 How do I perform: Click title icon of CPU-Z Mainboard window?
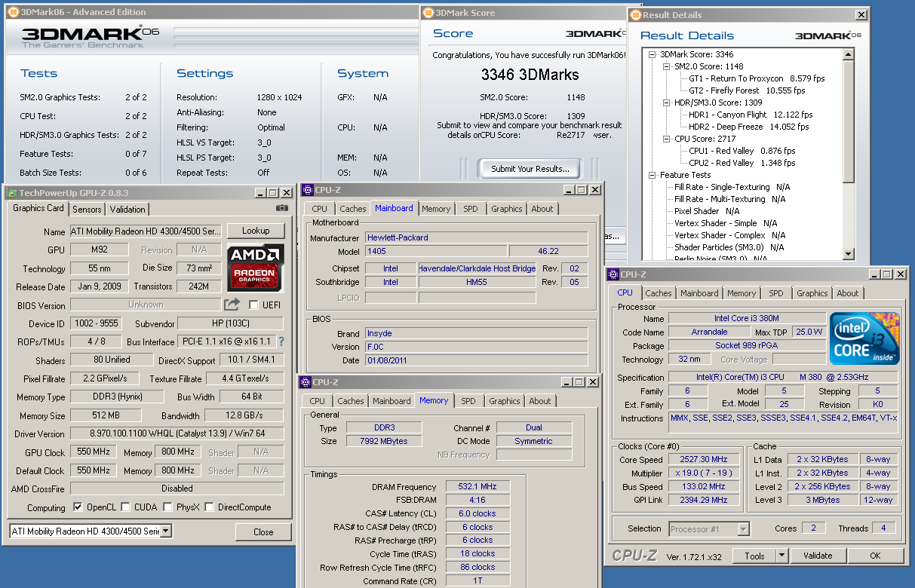point(306,190)
